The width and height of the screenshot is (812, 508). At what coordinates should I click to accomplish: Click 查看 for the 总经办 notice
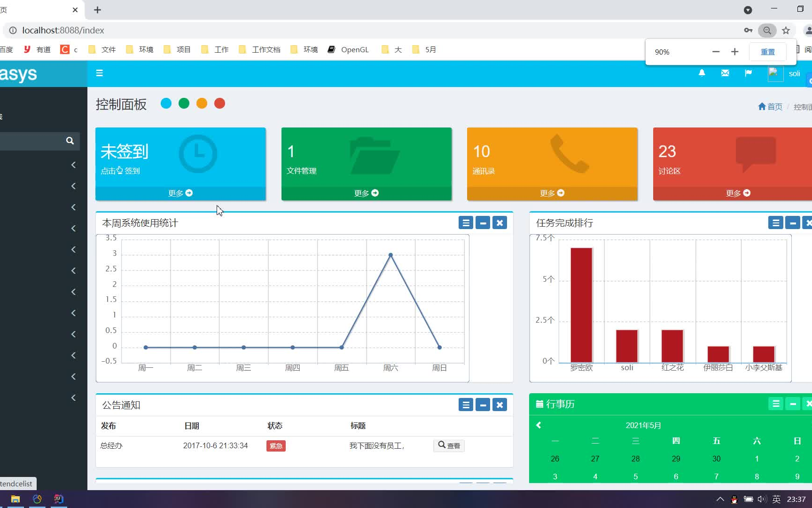[449, 445]
